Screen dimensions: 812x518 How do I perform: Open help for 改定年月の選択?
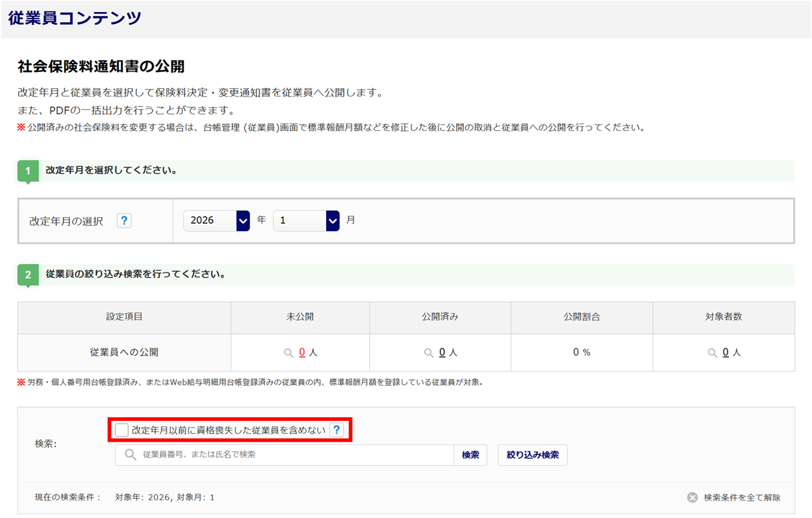coord(124,221)
